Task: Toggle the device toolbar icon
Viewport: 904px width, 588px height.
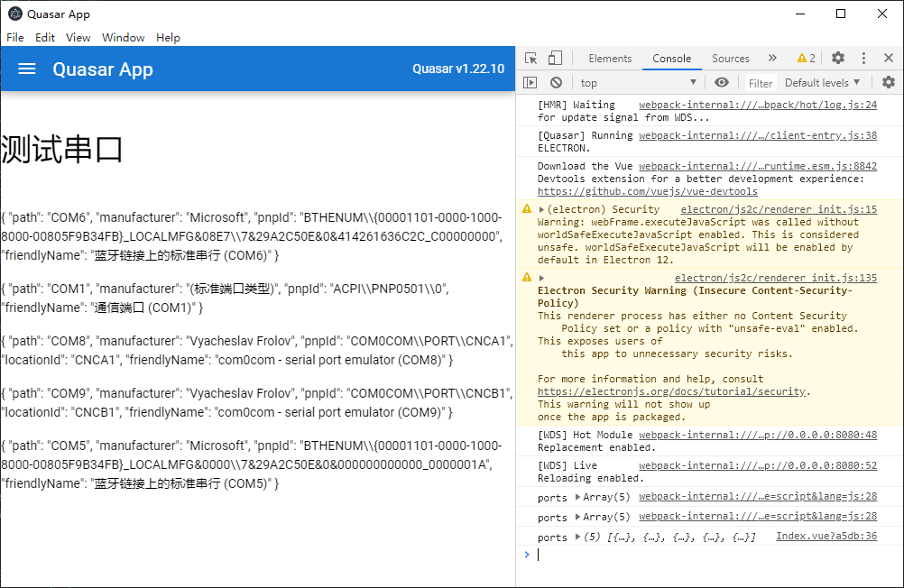Action: click(x=555, y=59)
